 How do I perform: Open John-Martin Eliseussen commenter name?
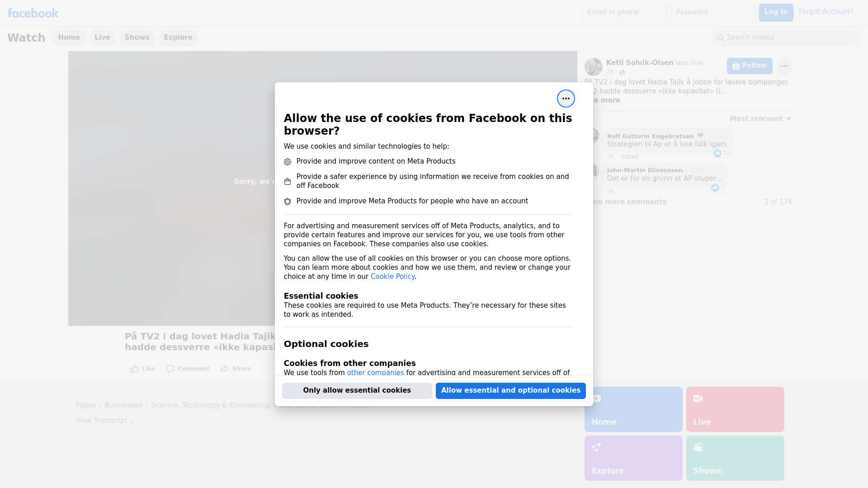pyautogui.click(x=645, y=170)
